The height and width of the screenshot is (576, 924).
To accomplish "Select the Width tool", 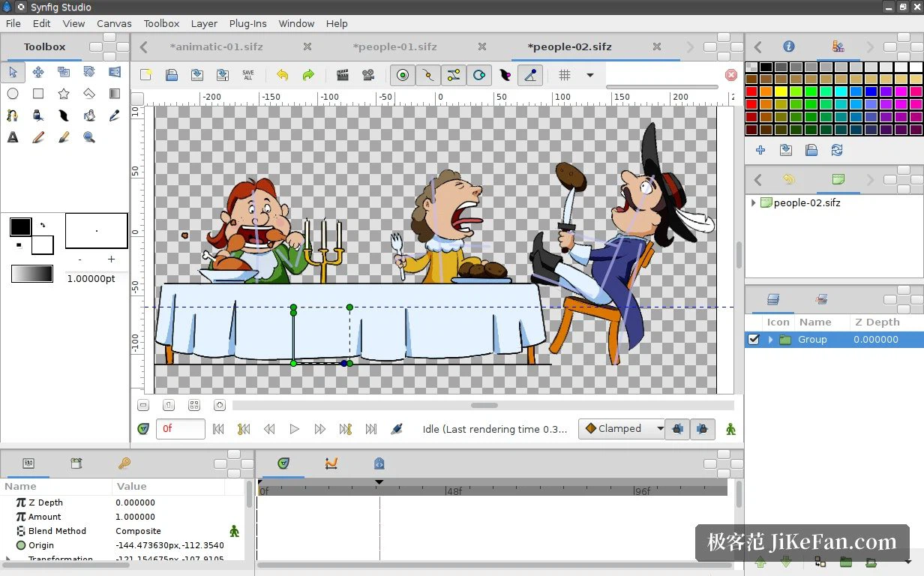I will (x=64, y=115).
